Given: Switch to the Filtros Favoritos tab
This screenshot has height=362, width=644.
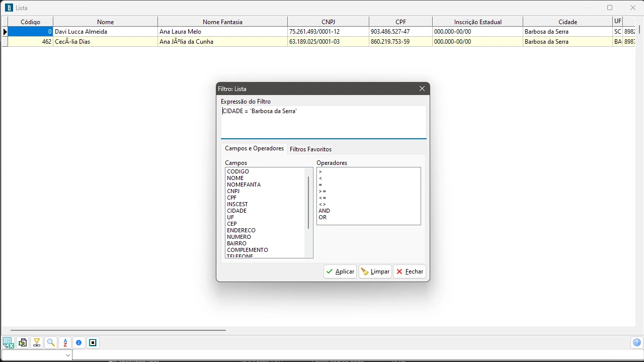Looking at the screenshot, I should (310, 149).
